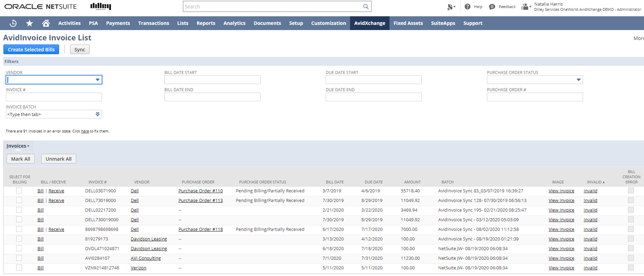Open the Recent Records clock icon

13,23
